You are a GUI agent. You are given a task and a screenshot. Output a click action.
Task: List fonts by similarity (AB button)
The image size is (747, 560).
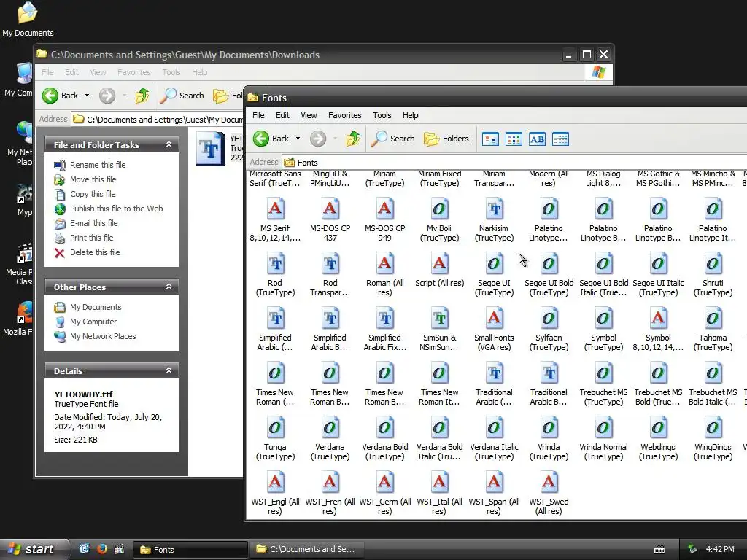(537, 139)
